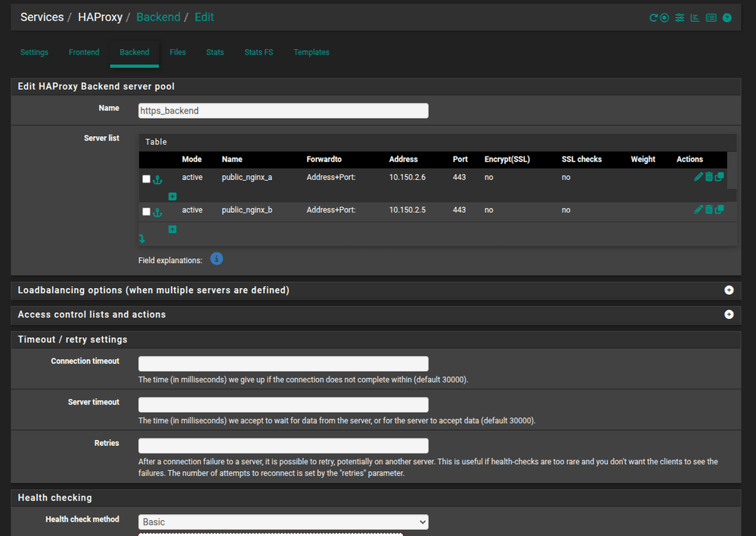Click the Field explanations info icon
Image resolution: width=756 pixels, height=536 pixels.
[216, 259]
